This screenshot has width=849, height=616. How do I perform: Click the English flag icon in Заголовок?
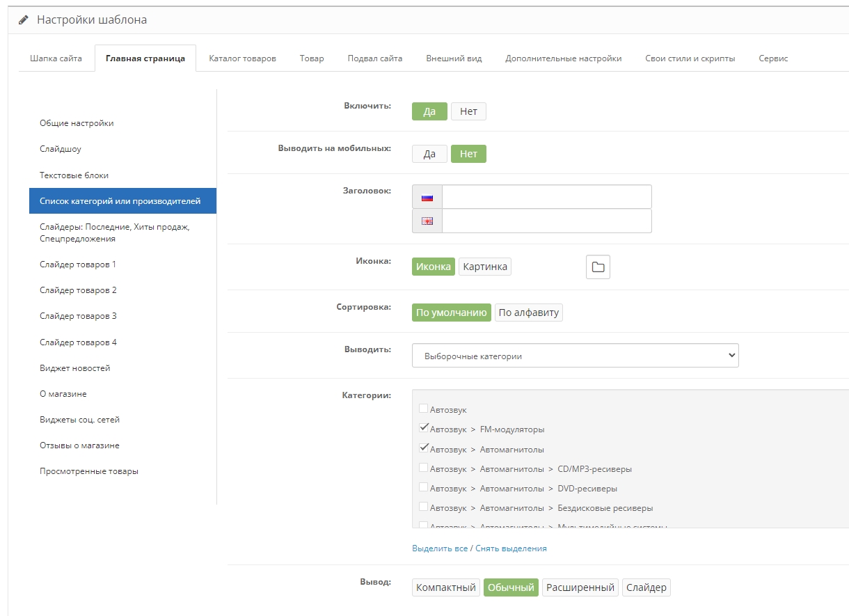(427, 221)
